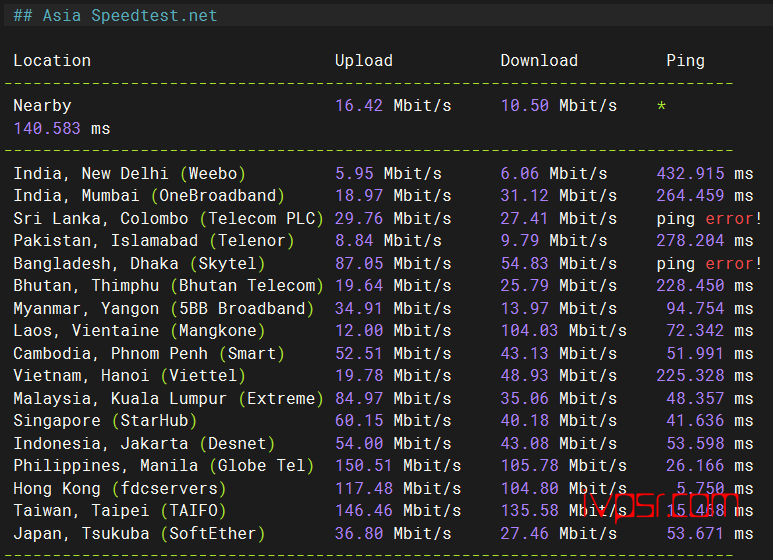Click Tsukuba upload 36.80 Mbit/s
773x560 pixels.
pos(393,533)
